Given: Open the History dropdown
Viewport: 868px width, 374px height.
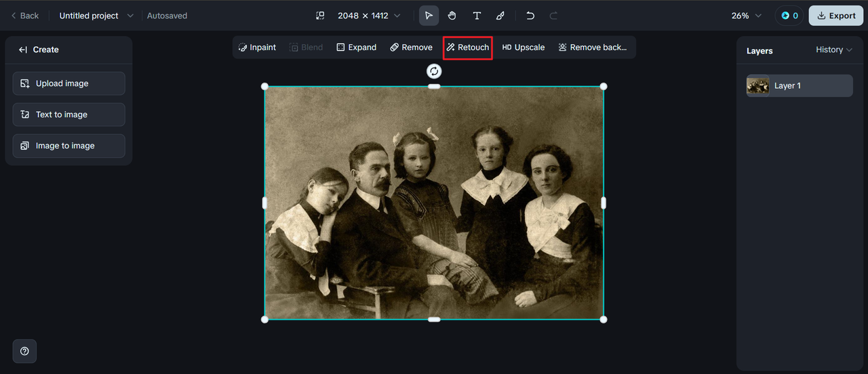Looking at the screenshot, I should click(834, 49).
